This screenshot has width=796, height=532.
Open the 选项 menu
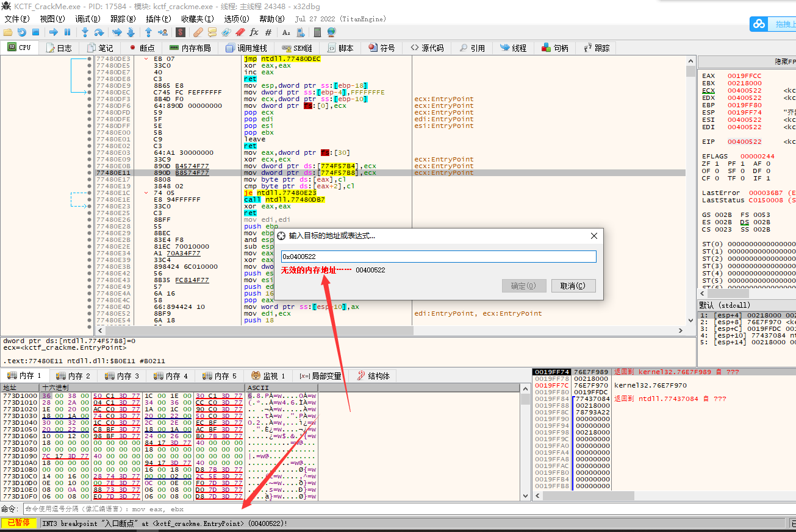tap(236, 19)
